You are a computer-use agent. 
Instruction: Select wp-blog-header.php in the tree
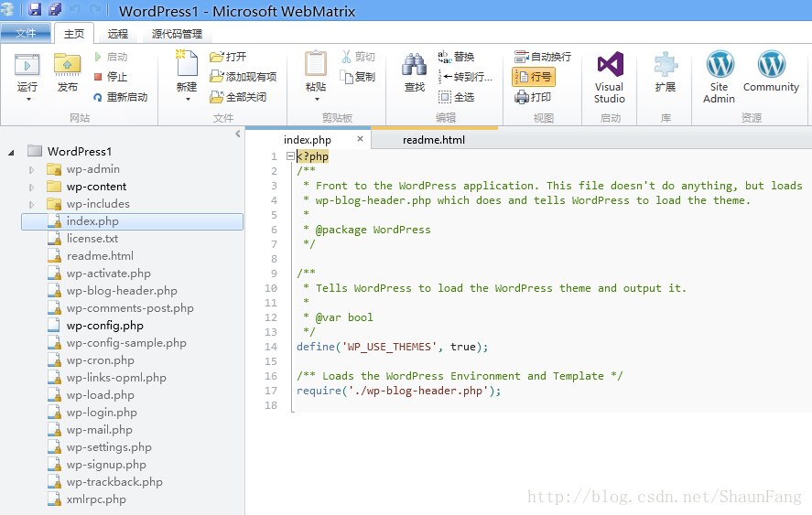(122, 291)
